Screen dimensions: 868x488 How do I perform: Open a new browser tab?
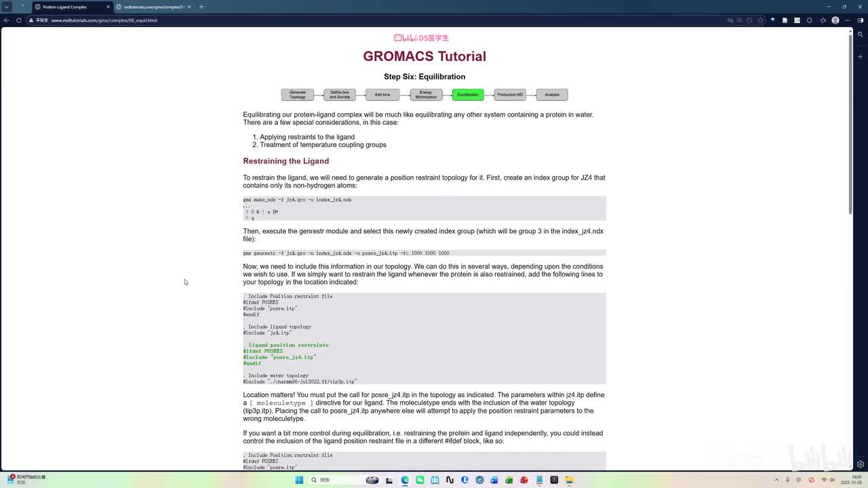(201, 7)
